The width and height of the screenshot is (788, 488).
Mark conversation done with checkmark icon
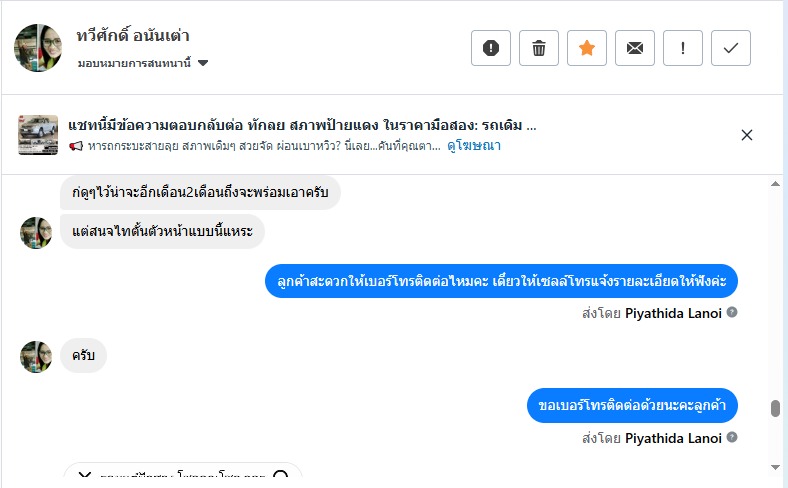click(731, 48)
